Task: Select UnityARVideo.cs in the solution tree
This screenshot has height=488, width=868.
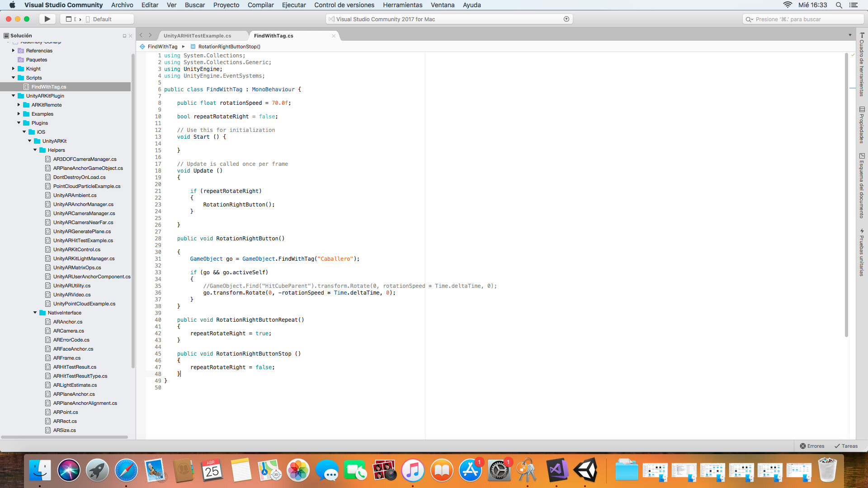Action: tap(72, 295)
